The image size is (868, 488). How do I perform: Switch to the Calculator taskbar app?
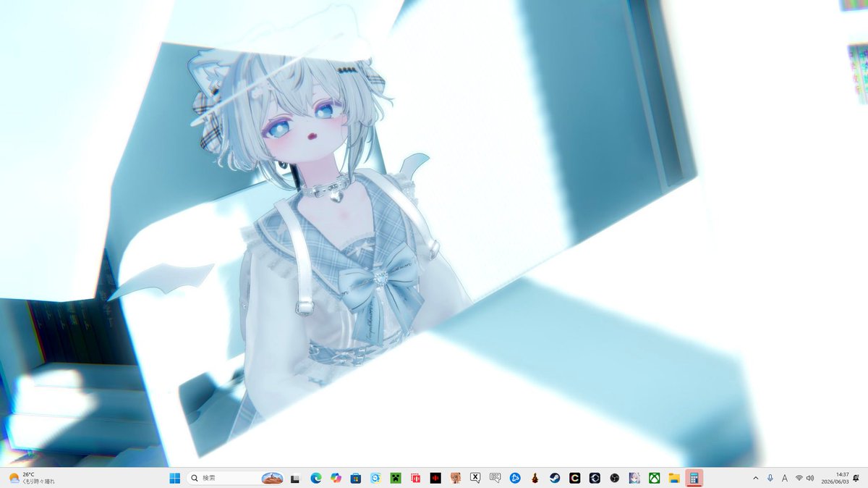click(694, 478)
